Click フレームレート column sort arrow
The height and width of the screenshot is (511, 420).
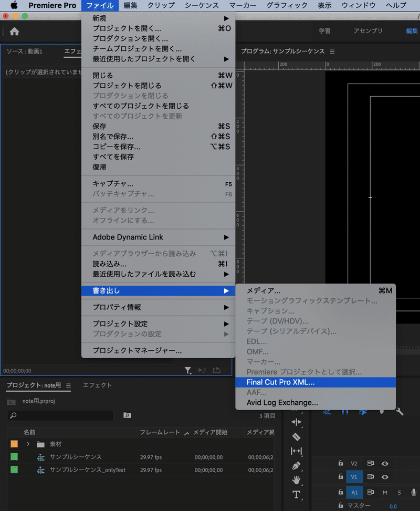(x=187, y=433)
